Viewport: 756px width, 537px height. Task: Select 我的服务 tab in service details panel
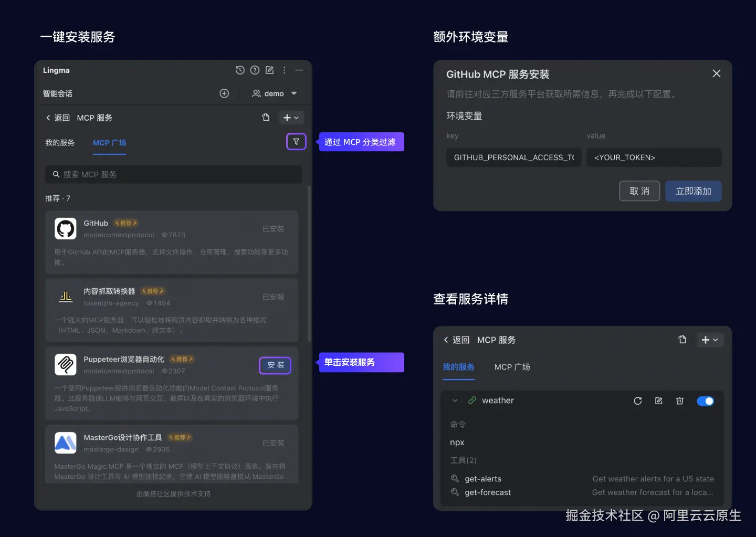(458, 367)
